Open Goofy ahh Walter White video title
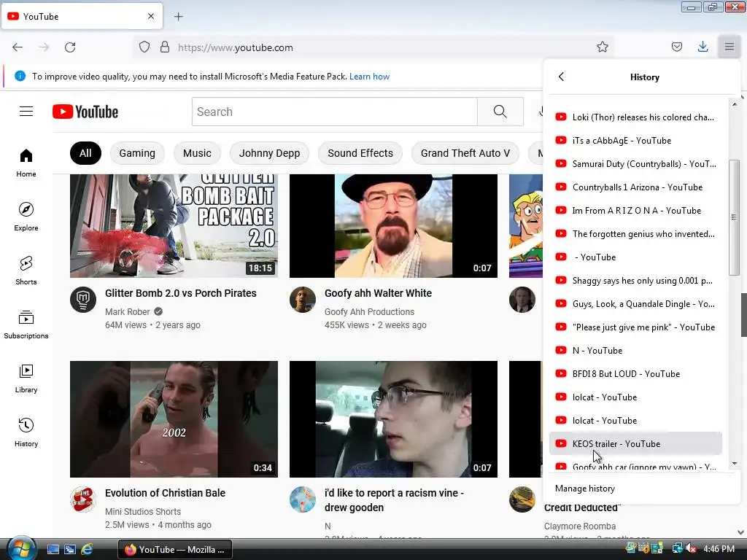 378,293
